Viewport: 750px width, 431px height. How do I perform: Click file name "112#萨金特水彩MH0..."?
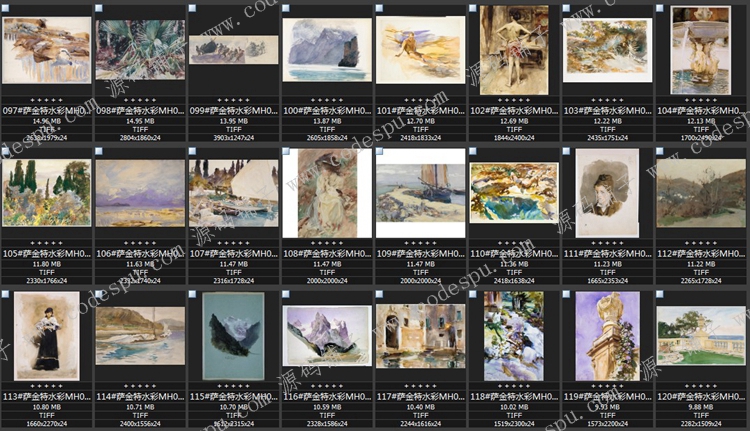point(701,254)
